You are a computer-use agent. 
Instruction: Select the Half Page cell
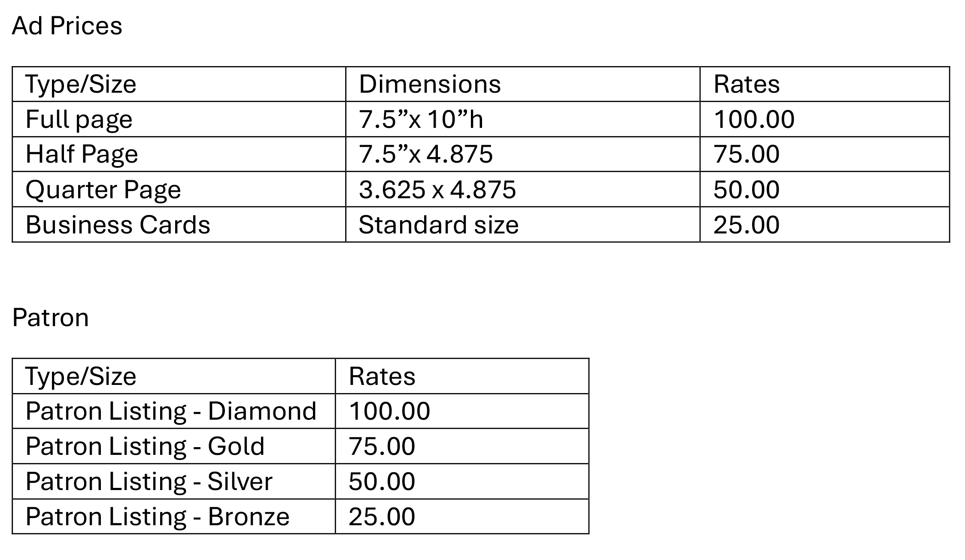(x=82, y=154)
